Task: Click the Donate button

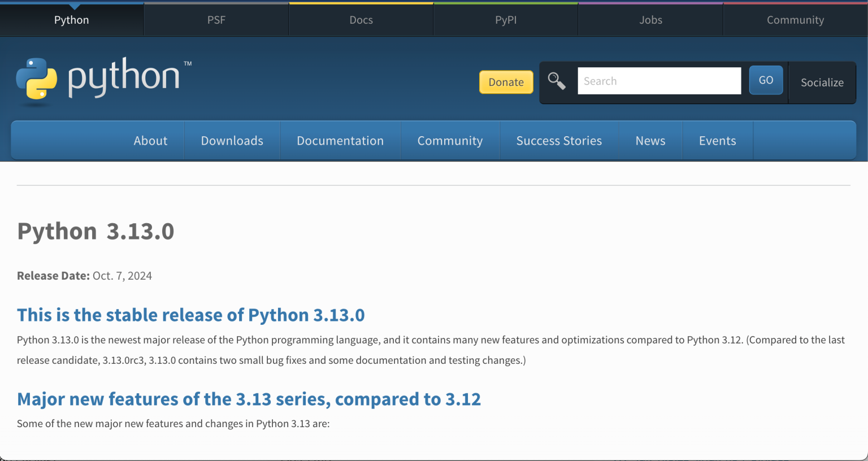Action: tap(506, 82)
